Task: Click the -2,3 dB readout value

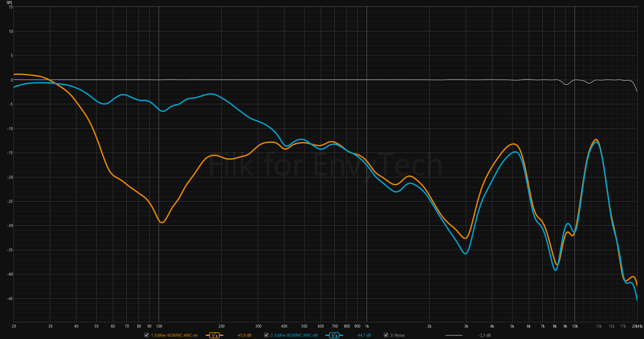Action: [x=485, y=335]
